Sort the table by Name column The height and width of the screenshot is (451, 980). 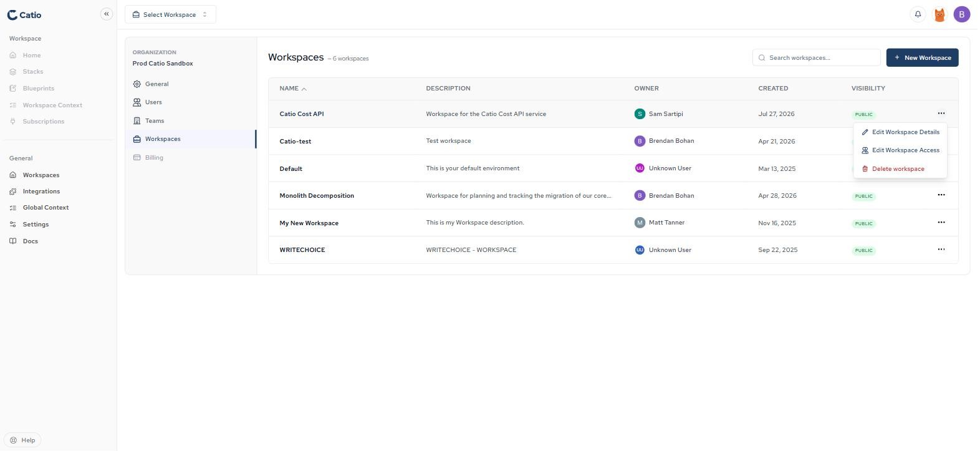point(293,89)
